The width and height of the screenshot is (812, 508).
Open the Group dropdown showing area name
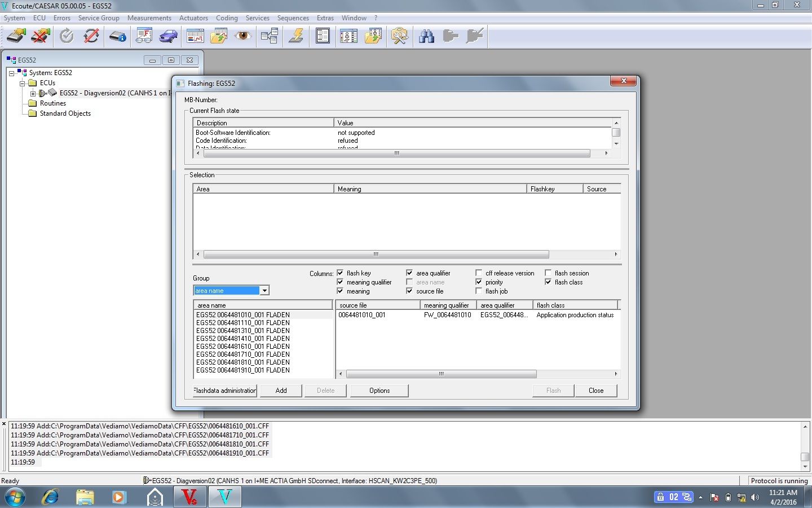(x=231, y=291)
